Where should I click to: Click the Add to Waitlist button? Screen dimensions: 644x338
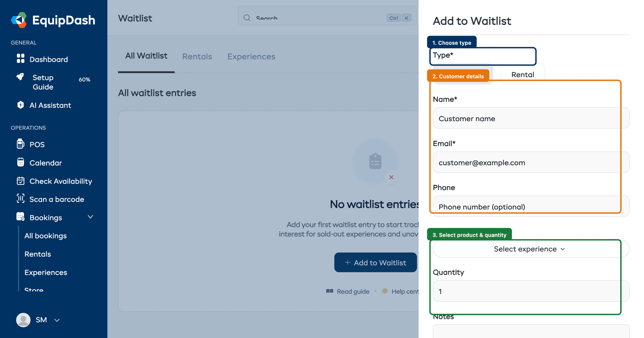(375, 262)
